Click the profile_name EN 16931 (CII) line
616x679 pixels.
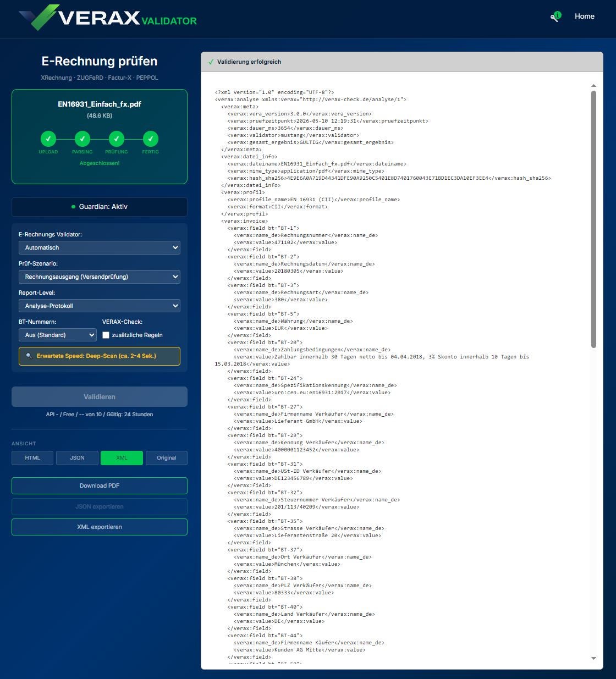pos(313,200)
